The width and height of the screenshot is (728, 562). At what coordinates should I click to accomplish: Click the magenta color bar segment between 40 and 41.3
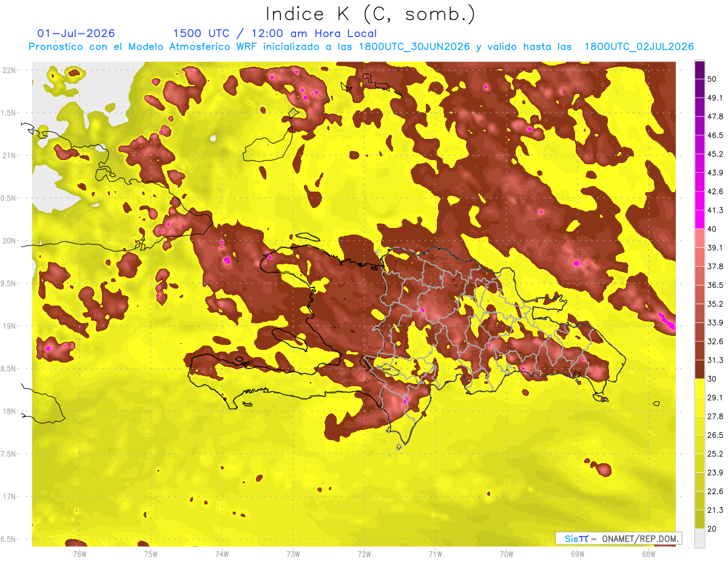699,219
